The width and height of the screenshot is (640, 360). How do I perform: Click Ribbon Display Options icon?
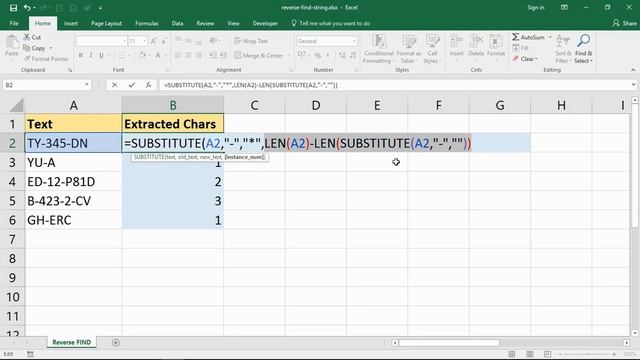(x=564, y=7)
